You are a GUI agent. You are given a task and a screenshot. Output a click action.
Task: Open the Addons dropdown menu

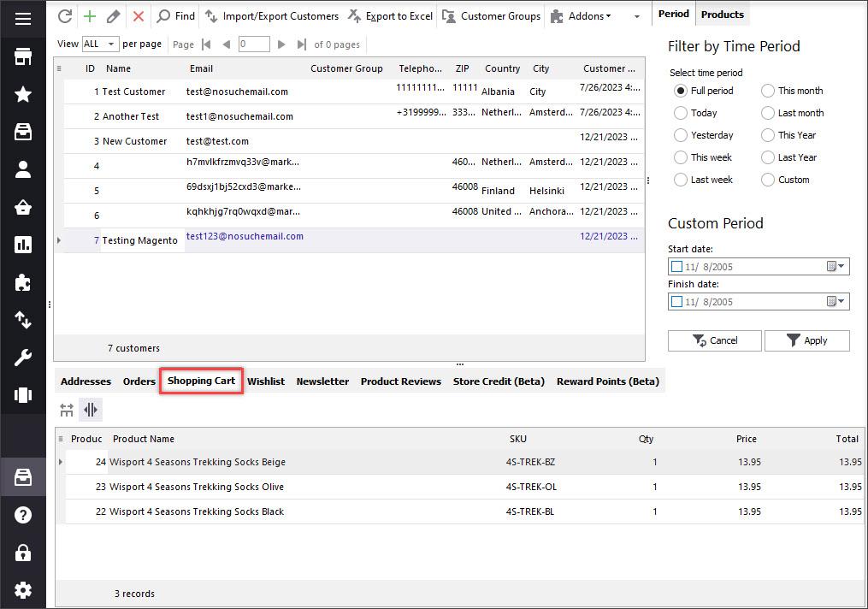582,15
